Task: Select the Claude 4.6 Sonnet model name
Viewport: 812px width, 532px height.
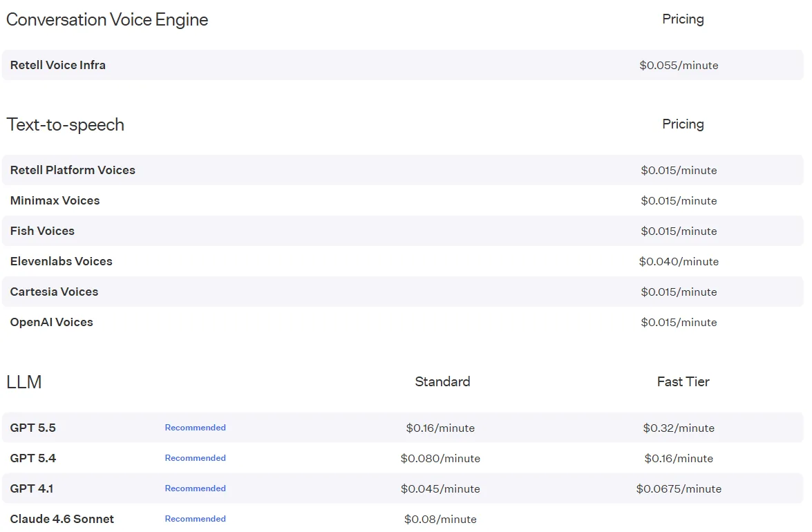Action: click(62, 519)
